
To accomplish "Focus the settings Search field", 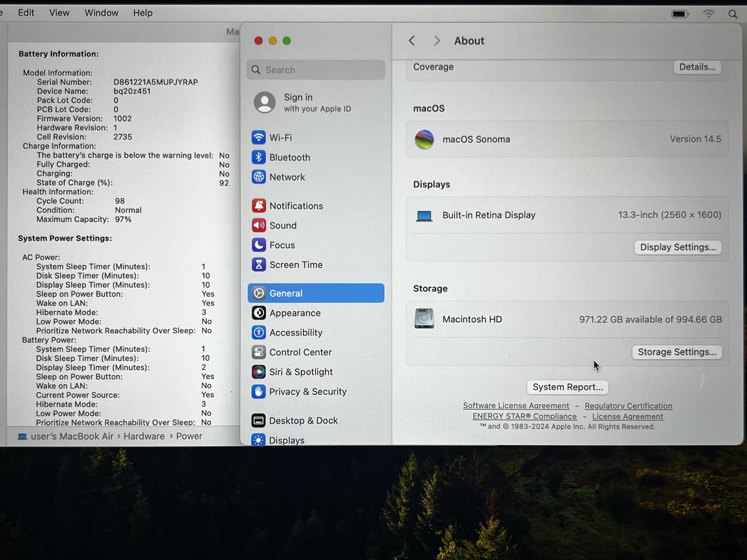I will pos(316,70).
